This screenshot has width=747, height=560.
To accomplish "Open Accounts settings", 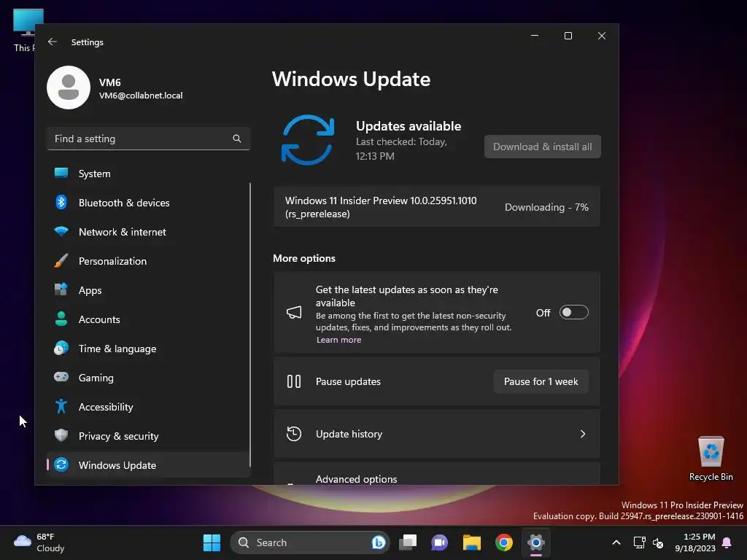I will click(148, 319).
